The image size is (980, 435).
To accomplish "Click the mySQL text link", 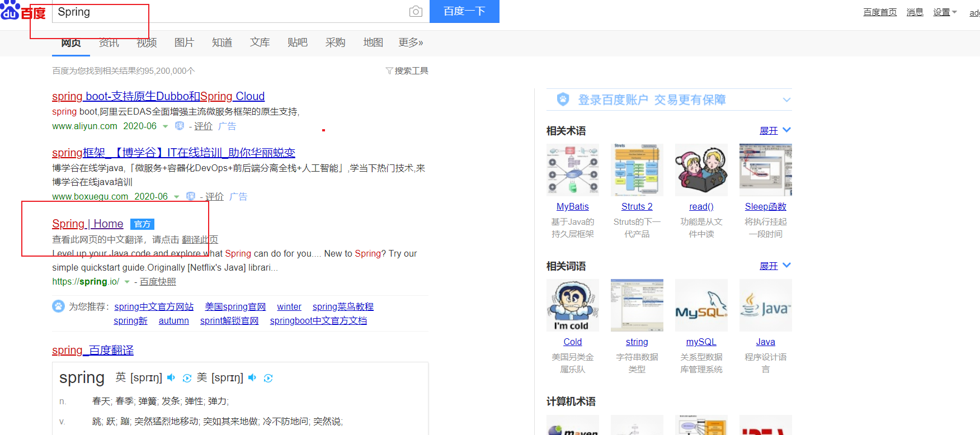I will (701, 342).
